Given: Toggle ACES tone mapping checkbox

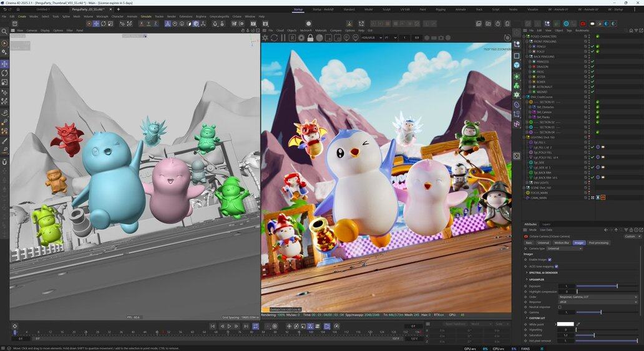Looking at the screenshot, I should (x=557, y=266).
